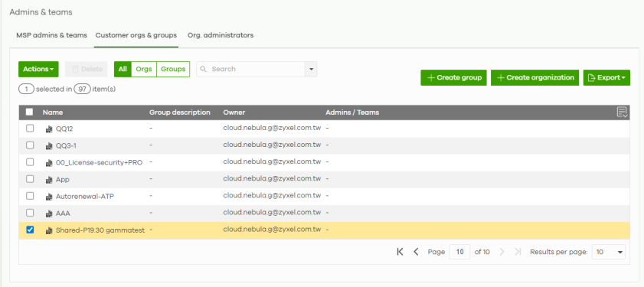The width and height of the screenshot is (644, 287).
Task: Sort by the Name column header
Action: 53,112
